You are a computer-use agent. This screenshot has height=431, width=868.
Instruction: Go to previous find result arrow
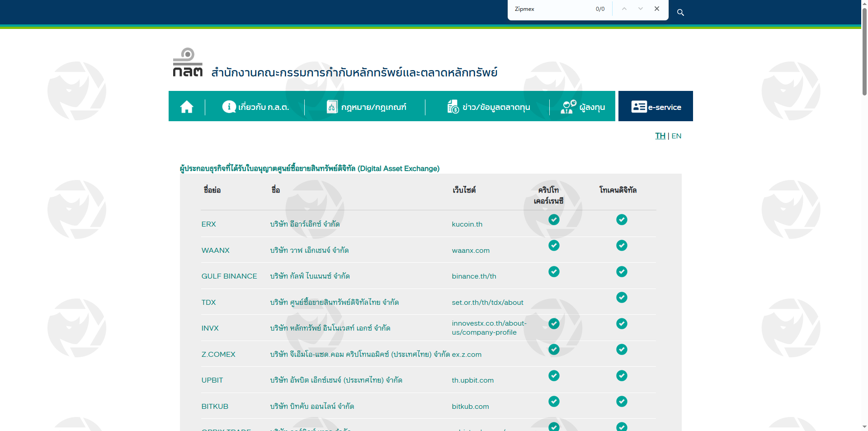point(624,9)
